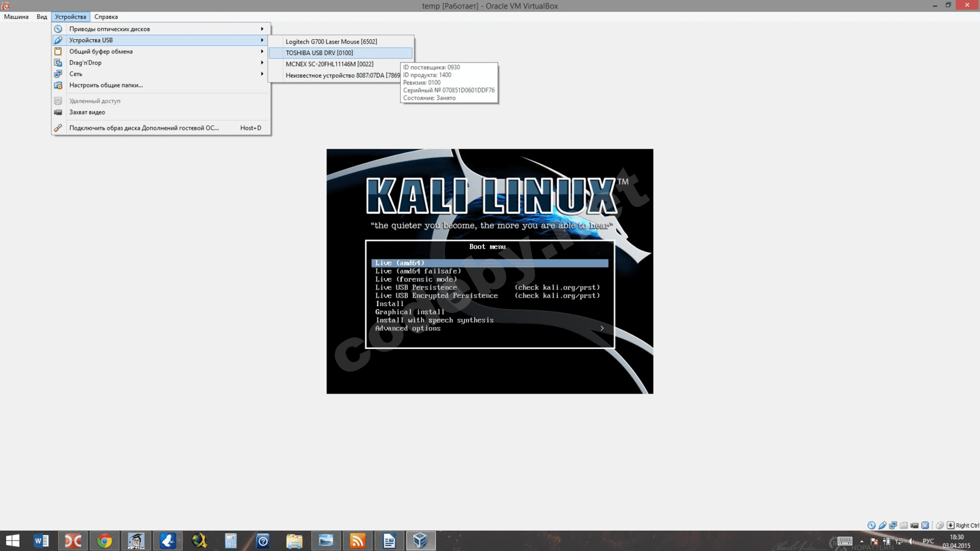Start Захват видео from the menu
Image resolution: width=980 pixels, height=551 pixels.
161,112
